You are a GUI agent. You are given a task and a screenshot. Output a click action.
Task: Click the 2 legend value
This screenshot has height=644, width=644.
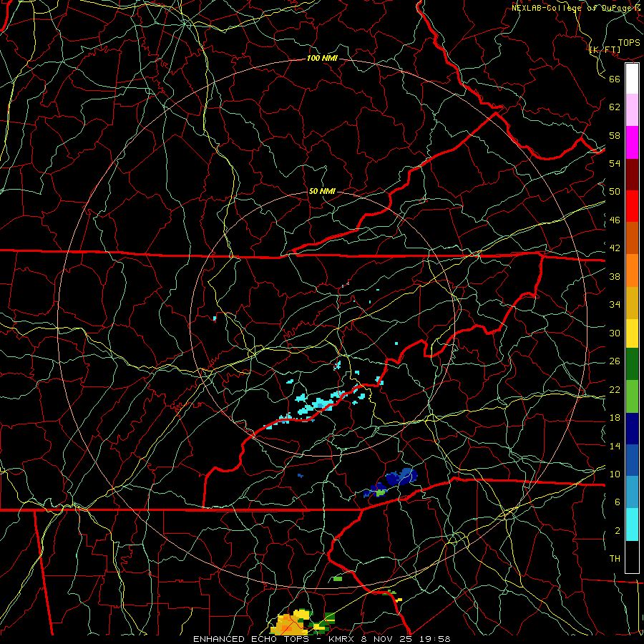click(x=618, y=531)
